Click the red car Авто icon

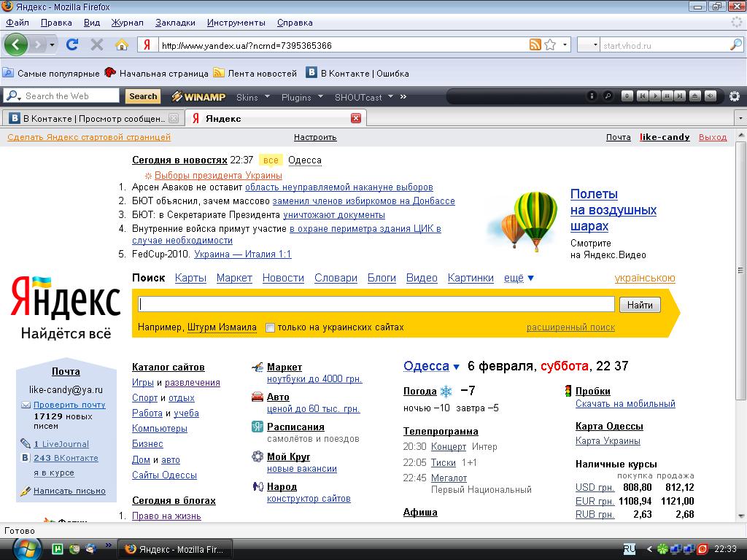pos(258,397)
